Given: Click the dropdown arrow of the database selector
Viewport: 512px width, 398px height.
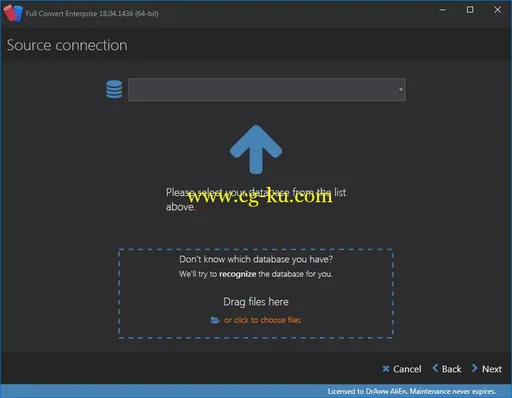Looking at the screenshot, I should coord(401,89).
